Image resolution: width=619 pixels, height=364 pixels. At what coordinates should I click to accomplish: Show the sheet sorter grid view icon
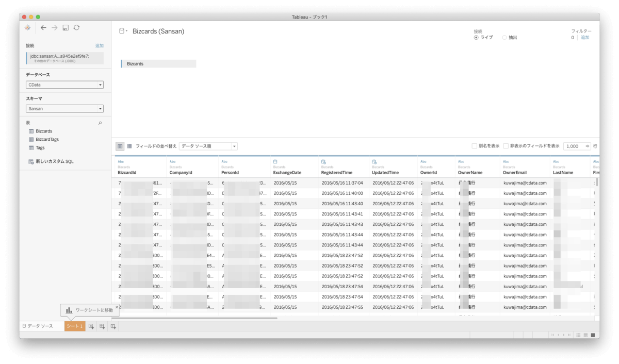pyautogui.click(x=579, y=335)
